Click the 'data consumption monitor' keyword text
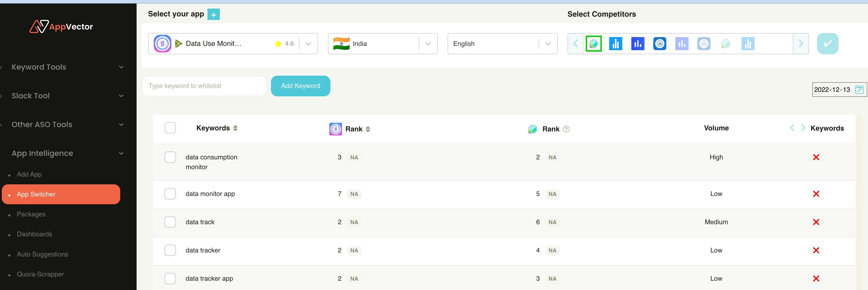 click(211, 162)
